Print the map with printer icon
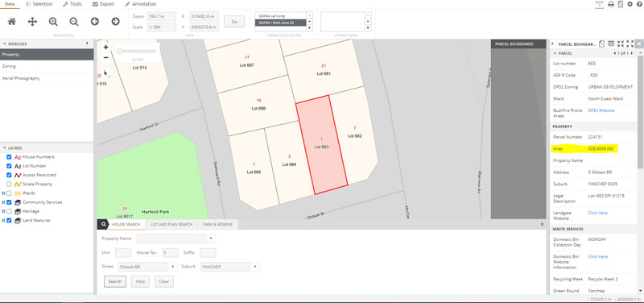The height and width of the screenshot is (303, 644). click(611, 4)
